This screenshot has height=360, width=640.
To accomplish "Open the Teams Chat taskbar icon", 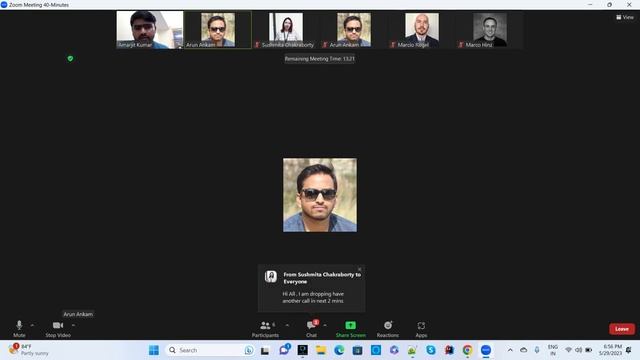I will (x=284, y=350).
